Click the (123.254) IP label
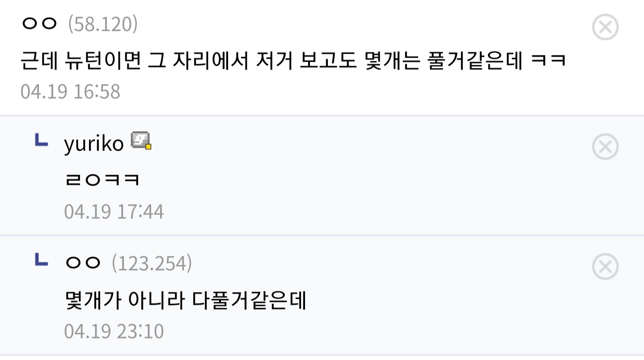 (152, 264)
